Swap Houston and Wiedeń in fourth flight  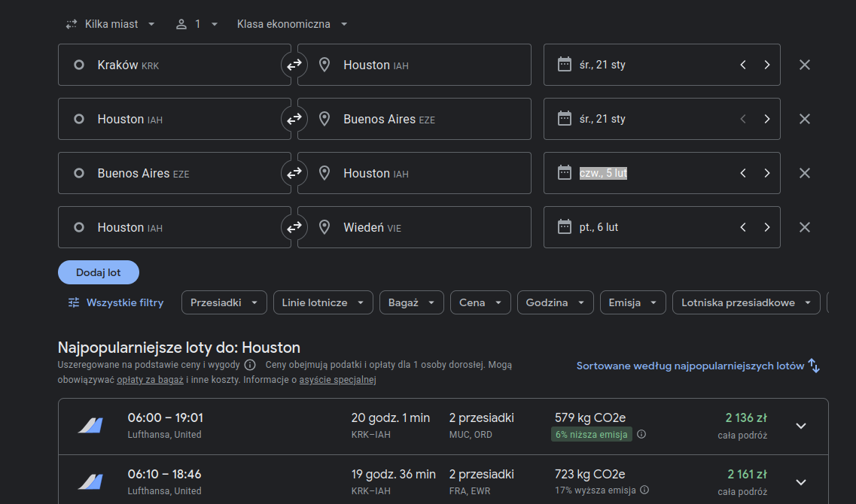pos(294,227)
